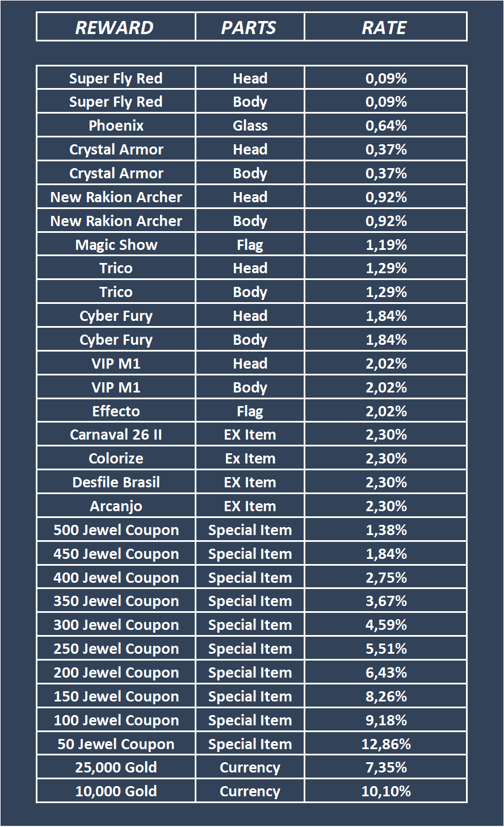
Task: Select the 12,86% rate cell
Action: pyautogui.click(x=386, y=744)
